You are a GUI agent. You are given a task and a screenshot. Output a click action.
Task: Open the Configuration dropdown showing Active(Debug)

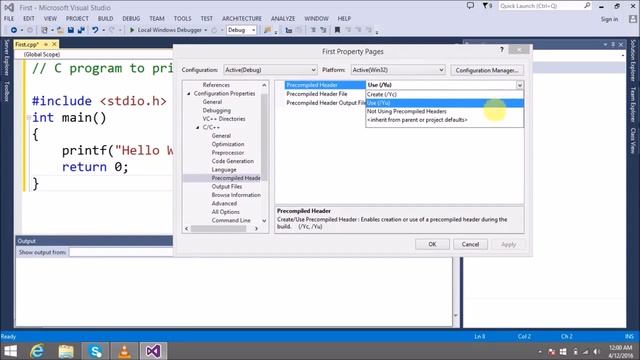coord(270,70)
